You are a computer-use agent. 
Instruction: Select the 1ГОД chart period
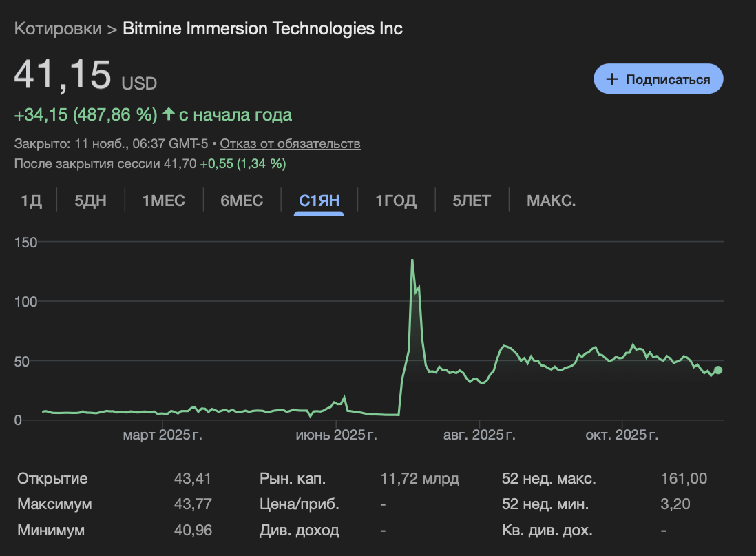(396, 200)
